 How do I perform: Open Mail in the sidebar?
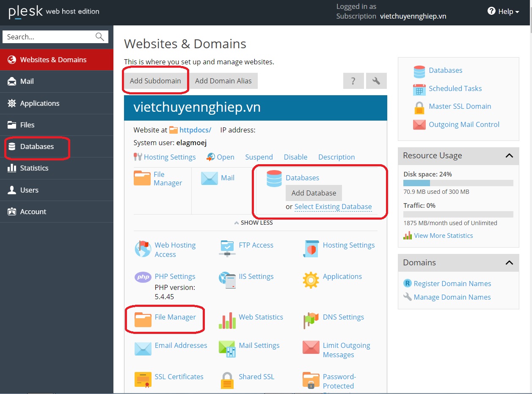(27, 81)
